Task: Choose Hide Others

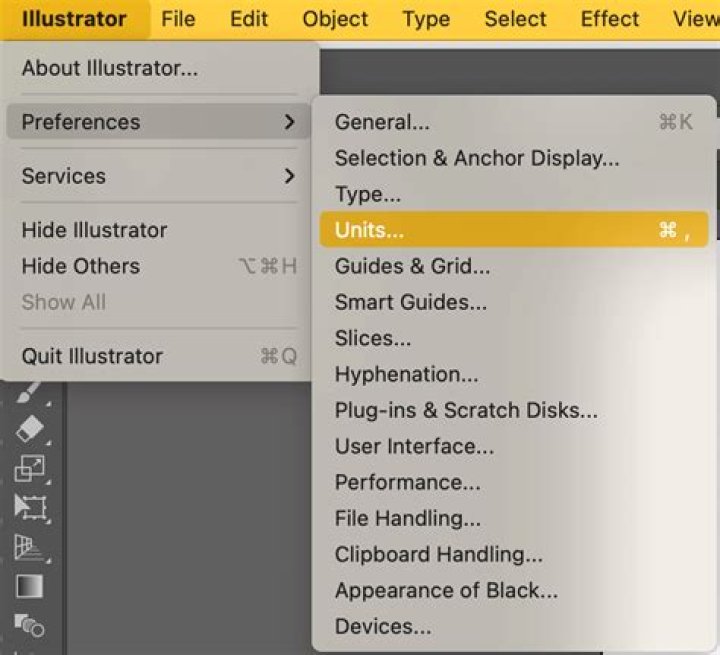Action: coord(158,266)
